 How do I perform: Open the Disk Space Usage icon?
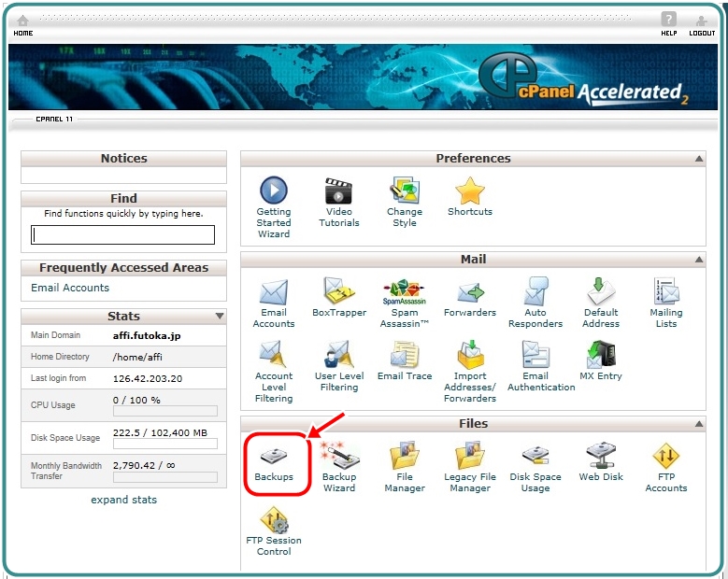[535, 456]
